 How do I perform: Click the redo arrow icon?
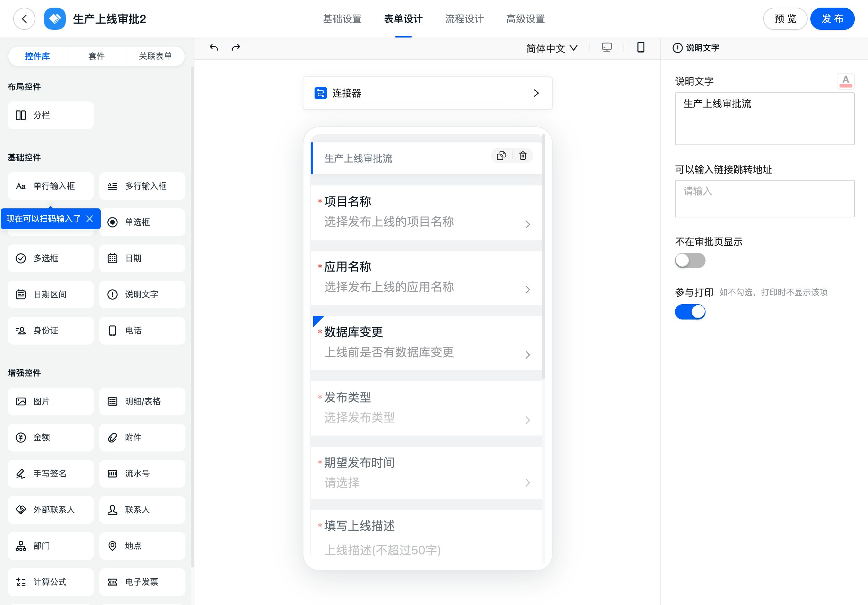pyautogui.click(x=236, y=48)
